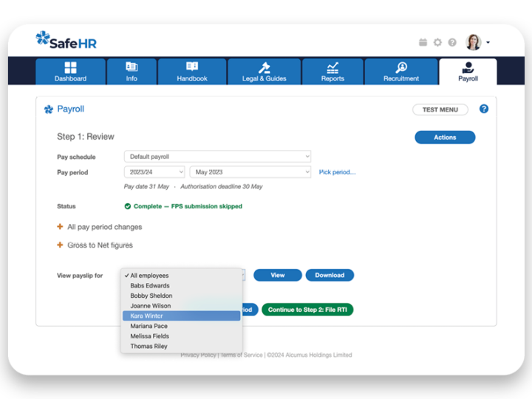The image size is (532, 399).
Task: Choose Joanne Wilson from the list
Action: point(182,306)
